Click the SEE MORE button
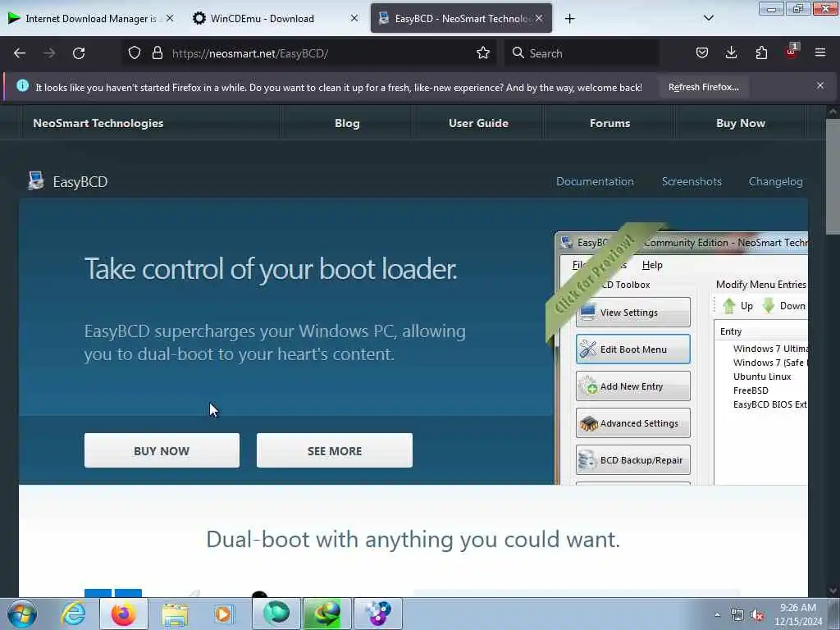Screen dimensions: 840x630 335,450
